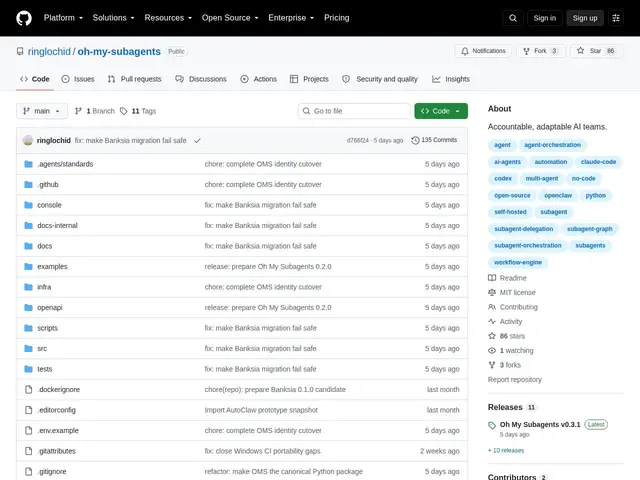
Task: Switch to the Issues tab
Action: click(x=78, y=79)
